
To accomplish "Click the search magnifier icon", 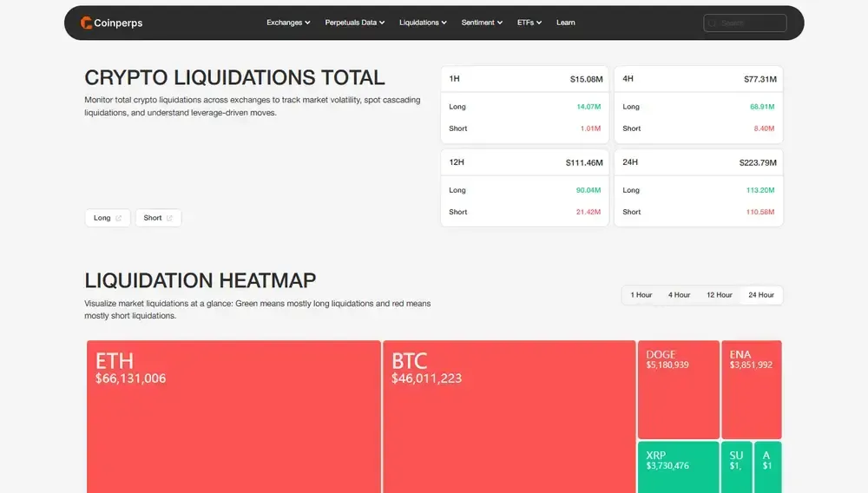I will tap(713, 23).
